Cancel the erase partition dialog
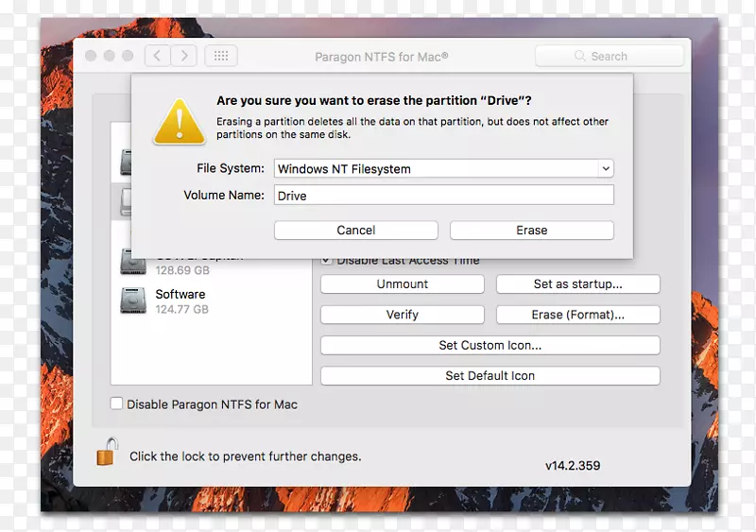This screenshot has height=532, width=756. 356,230
